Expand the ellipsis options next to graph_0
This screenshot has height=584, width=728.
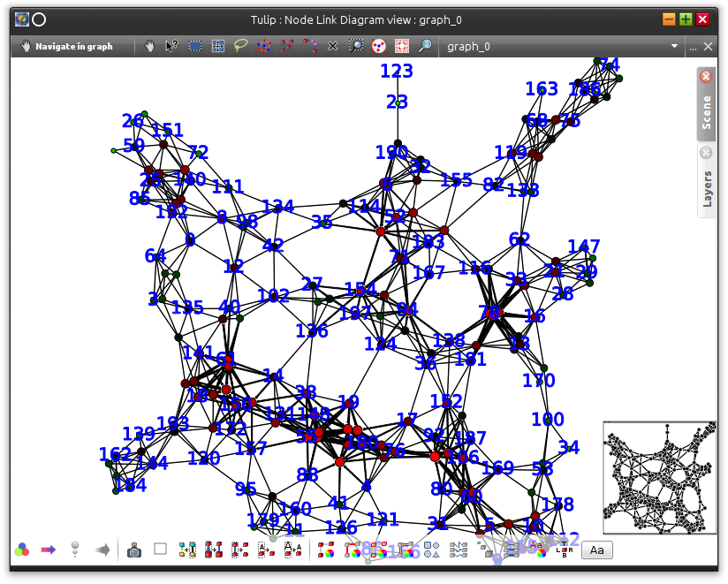point(694,46)
